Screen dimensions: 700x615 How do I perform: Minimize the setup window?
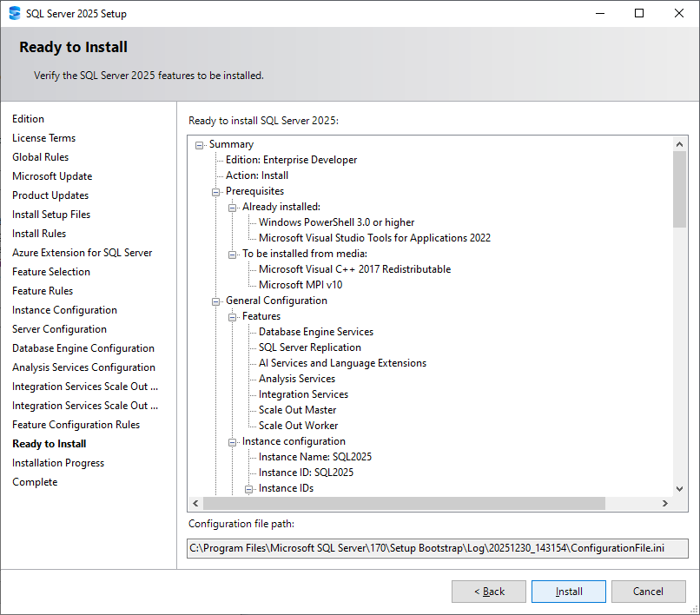(600, 13)
